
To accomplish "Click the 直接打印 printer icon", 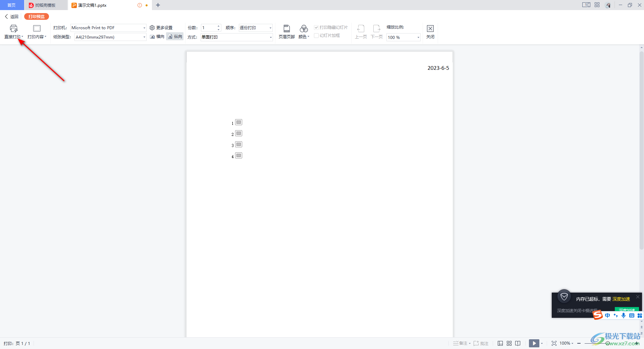I will click(x=14, y=29).
